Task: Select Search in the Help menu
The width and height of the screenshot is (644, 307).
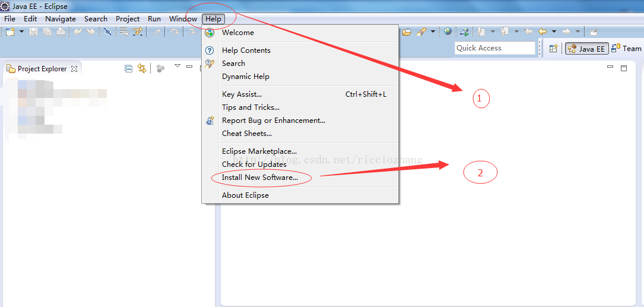Action: point(300,64)
